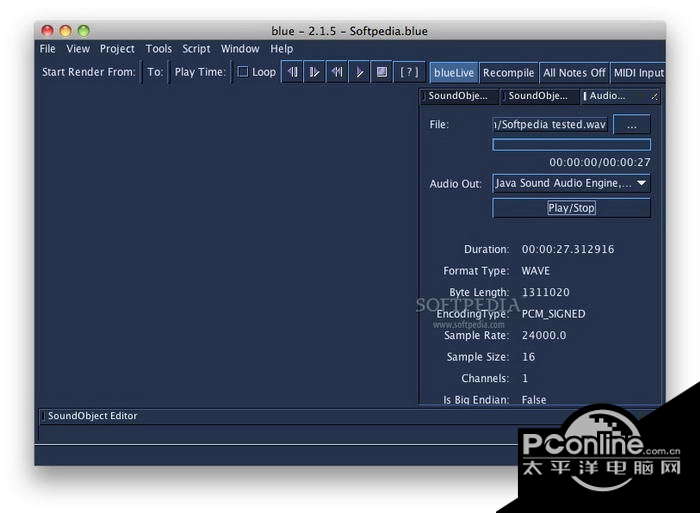700x513 pixels.
Task: Toggle the blueLive button
Action: (x=454, y=73)
